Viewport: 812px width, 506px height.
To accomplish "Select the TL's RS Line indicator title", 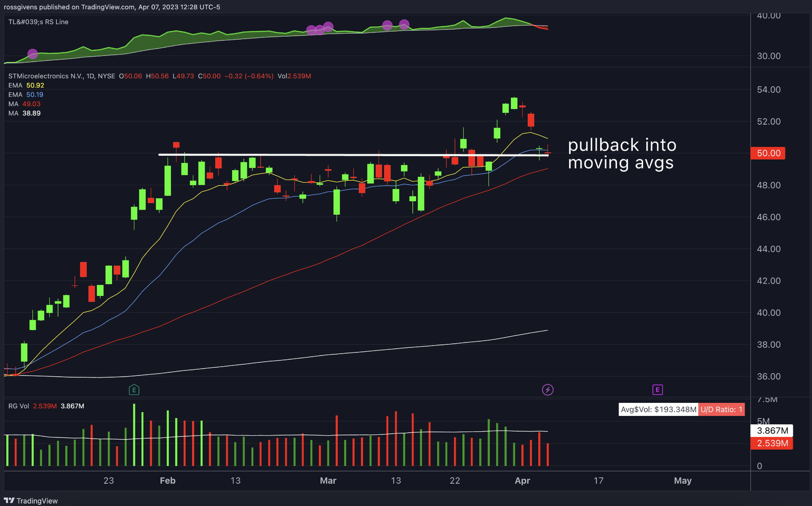I will (x=38, y=22).
